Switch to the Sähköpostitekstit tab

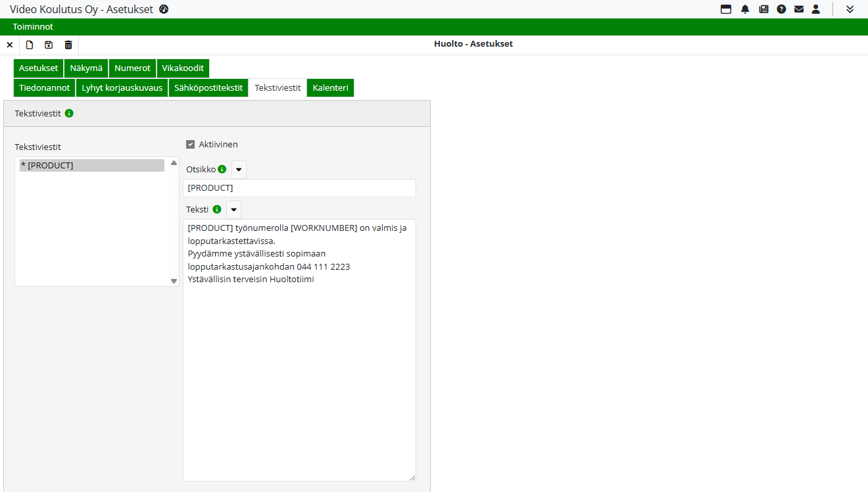[x=208, y=88]
